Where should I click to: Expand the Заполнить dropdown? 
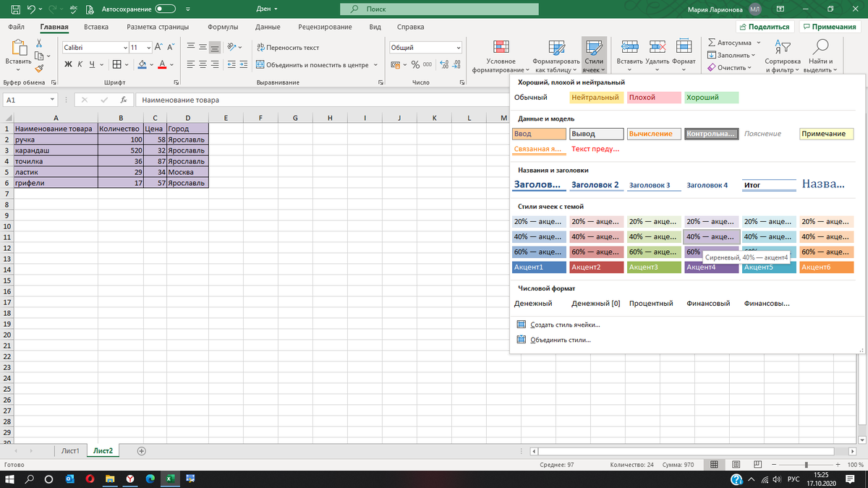tap(731, 55)
